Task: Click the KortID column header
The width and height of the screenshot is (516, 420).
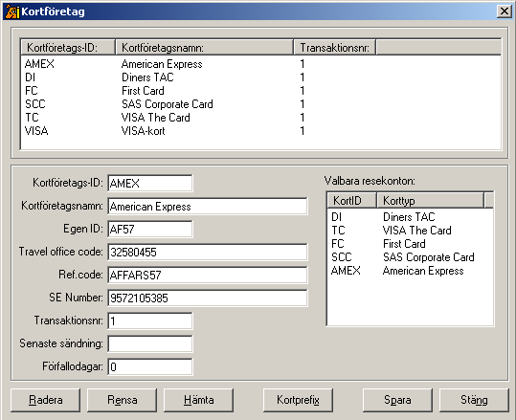Action: 351,201
